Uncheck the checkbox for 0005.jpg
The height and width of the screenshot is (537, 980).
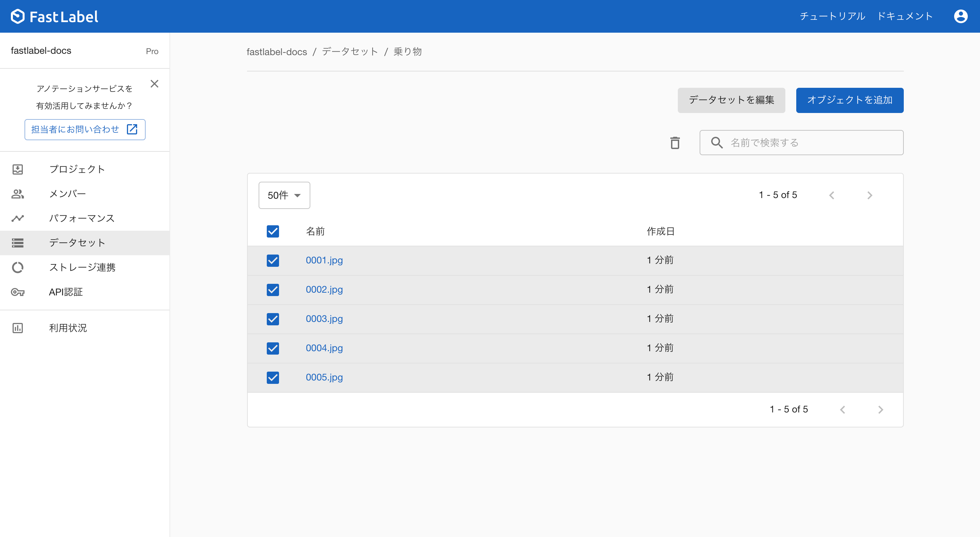pyautogui.click(x=273, y=377)
